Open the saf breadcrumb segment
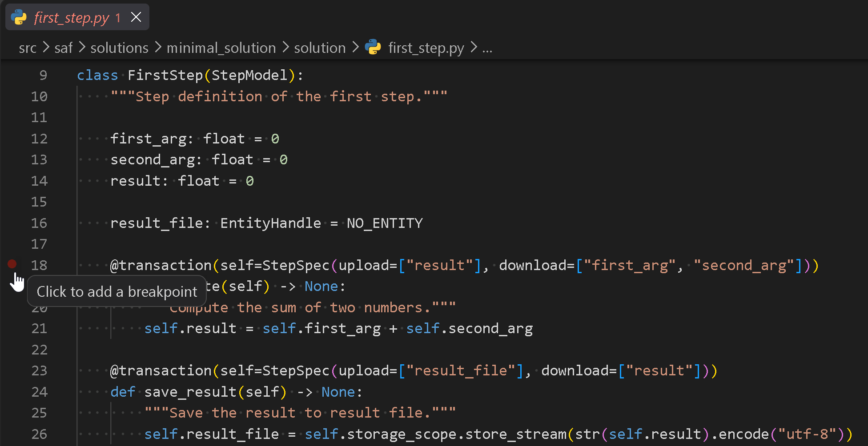Image resolution: width=868 pixels, height=446 pixels. pyautogui.click(x=63, y=48)
